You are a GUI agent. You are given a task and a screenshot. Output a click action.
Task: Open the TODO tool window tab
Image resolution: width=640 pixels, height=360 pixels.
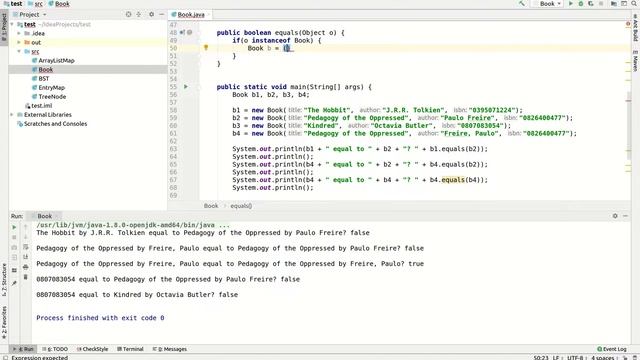coord(55,349)
